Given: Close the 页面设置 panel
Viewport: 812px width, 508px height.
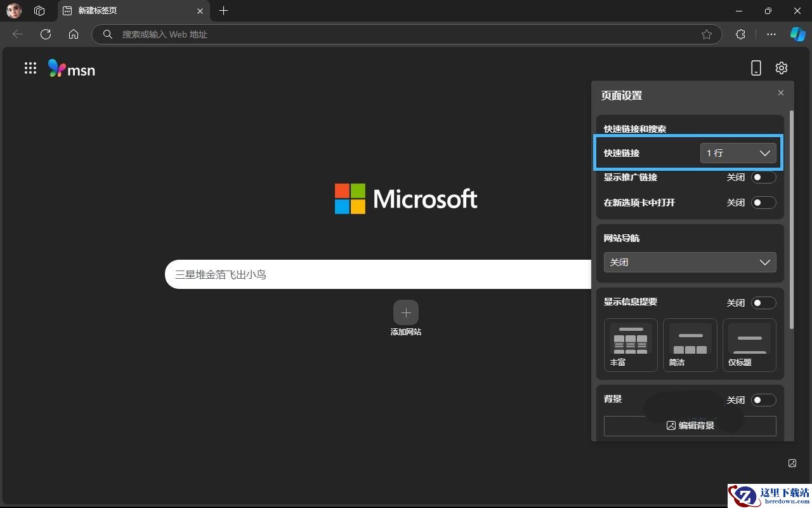Looking at the screenshot, I should [781, 93].
